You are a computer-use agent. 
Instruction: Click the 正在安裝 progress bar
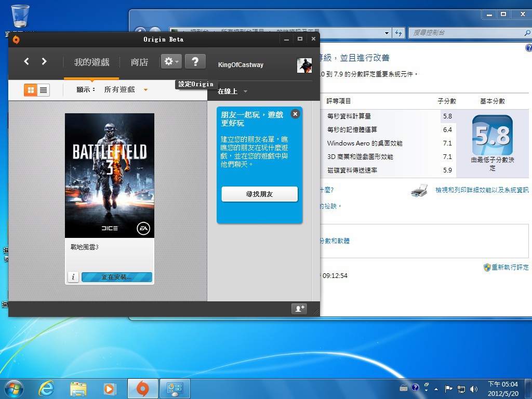[116, 277]
